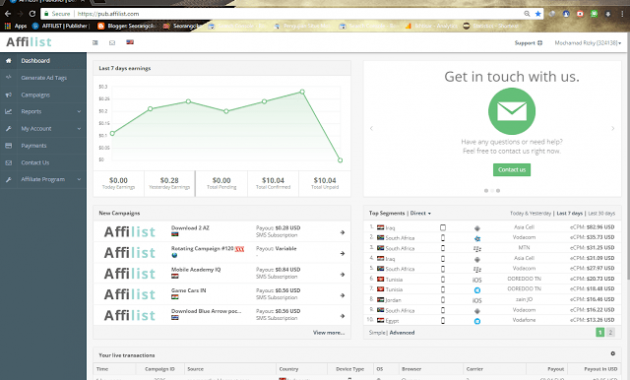Toggle sidebar with the hamburger menu icon
This screenshot has height=380, width=630.
tap(95, 43)
